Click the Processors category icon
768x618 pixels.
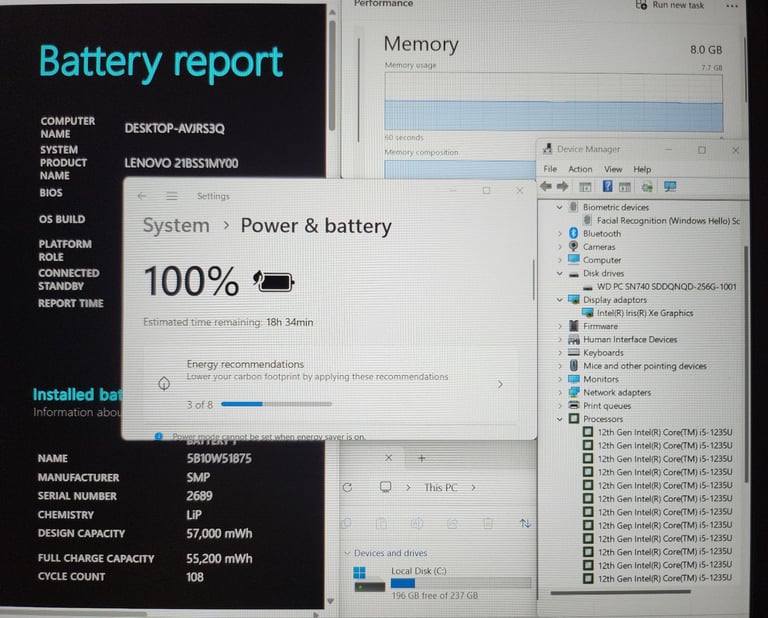coord(574,419)
